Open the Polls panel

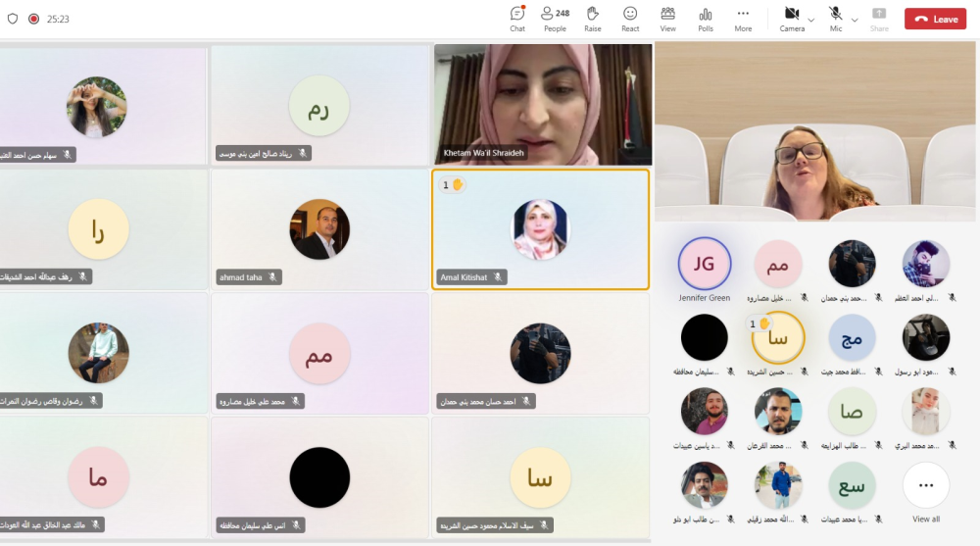[x=706, y=18]
